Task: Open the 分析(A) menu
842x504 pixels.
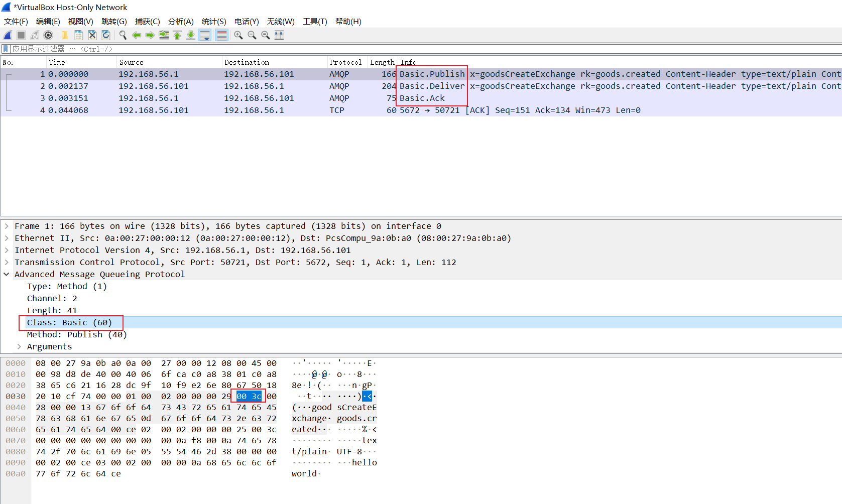Action: (x=181, y=21)
